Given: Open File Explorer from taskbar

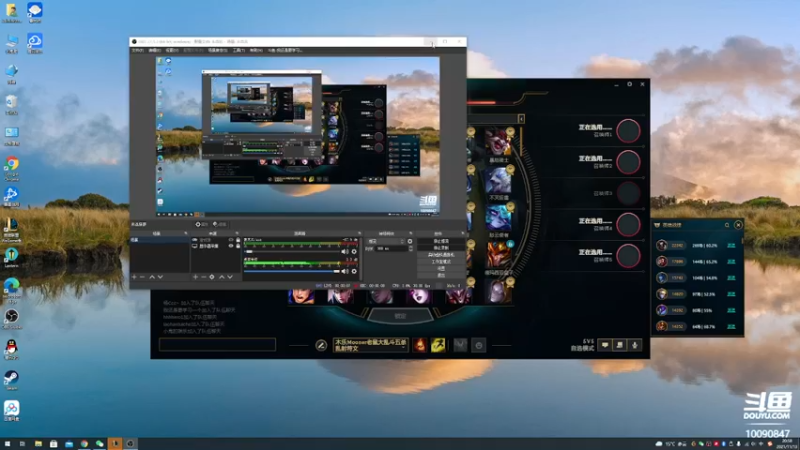Looking at the screenshot, I should click(38, 444).
